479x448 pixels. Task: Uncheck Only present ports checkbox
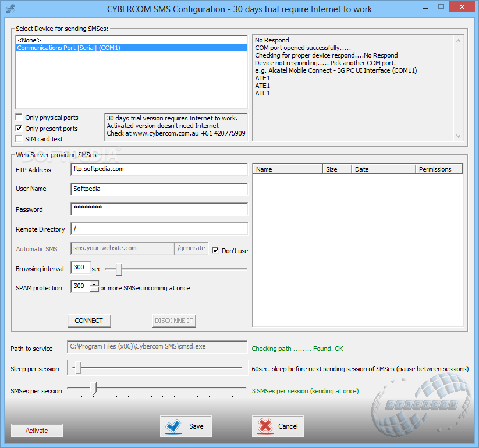pyautogui.click(x=19, y=128)
